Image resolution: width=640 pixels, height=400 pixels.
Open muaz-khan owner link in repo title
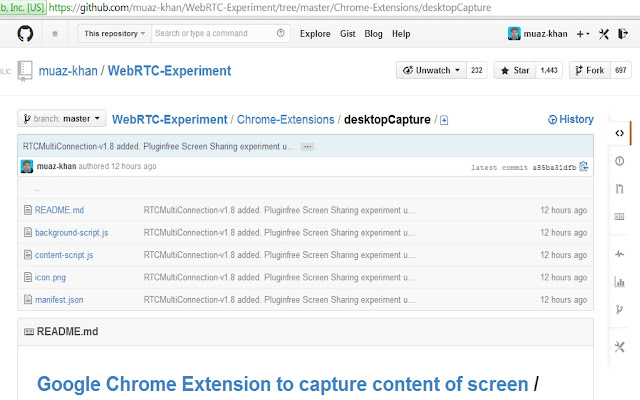[68, 71]
